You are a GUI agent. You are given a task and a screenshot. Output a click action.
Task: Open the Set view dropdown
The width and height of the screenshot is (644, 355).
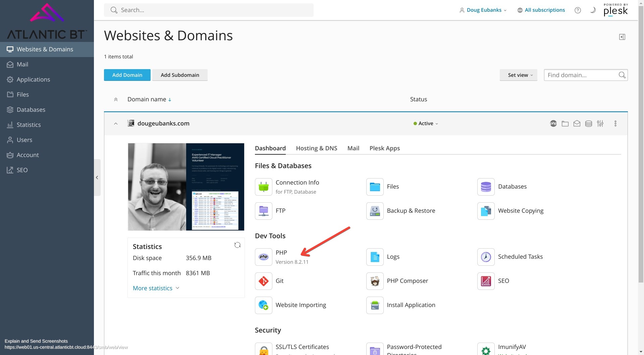click(519, 75)
